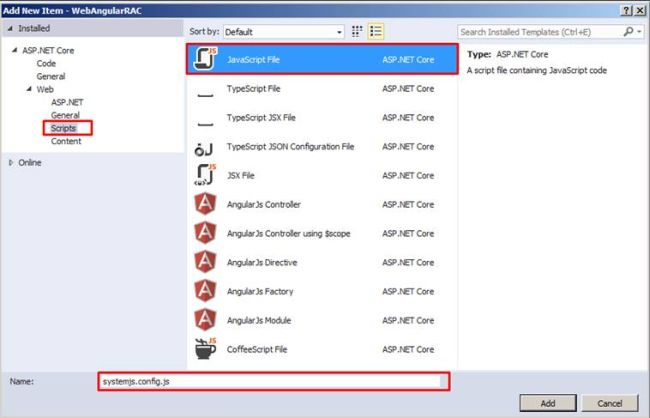
Task: Click the CoffeeScript File cup icon
Action: (x=206, y=349)
